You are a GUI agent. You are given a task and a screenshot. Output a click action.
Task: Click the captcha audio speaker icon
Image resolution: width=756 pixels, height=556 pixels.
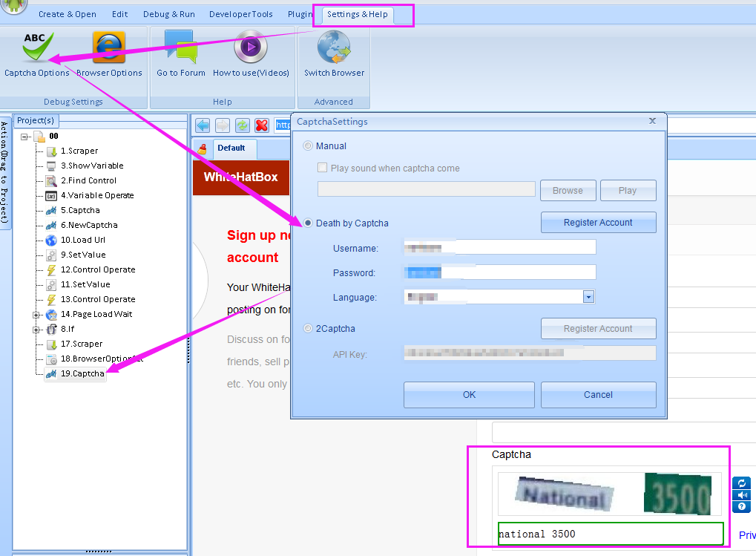click(x=740, y=495)
